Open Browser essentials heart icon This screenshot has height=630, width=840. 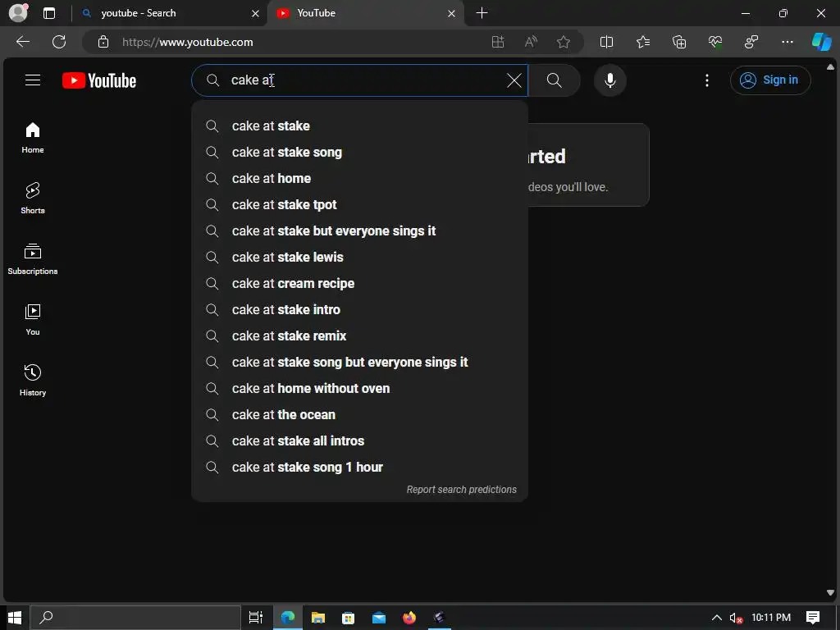[x=715, y=42]
